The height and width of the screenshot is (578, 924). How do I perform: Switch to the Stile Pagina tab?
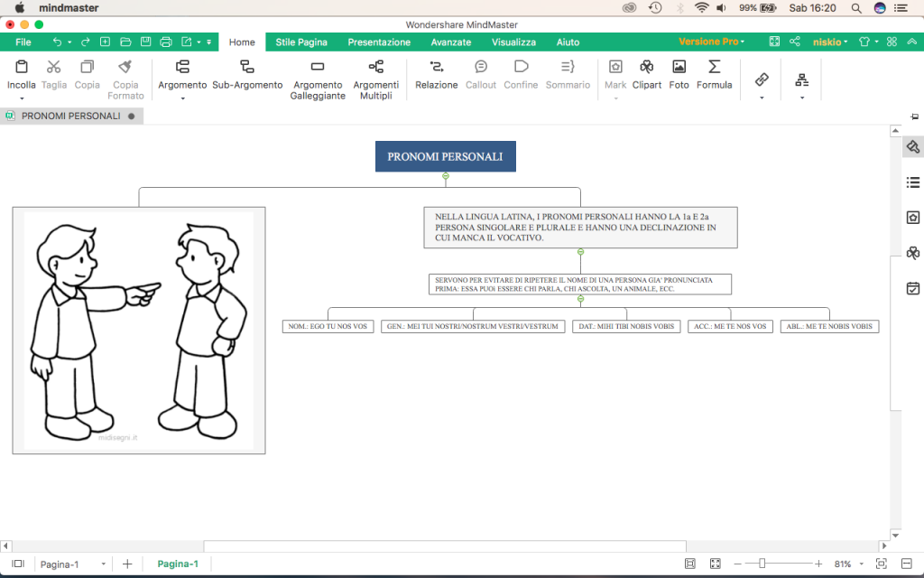[300, 42]
